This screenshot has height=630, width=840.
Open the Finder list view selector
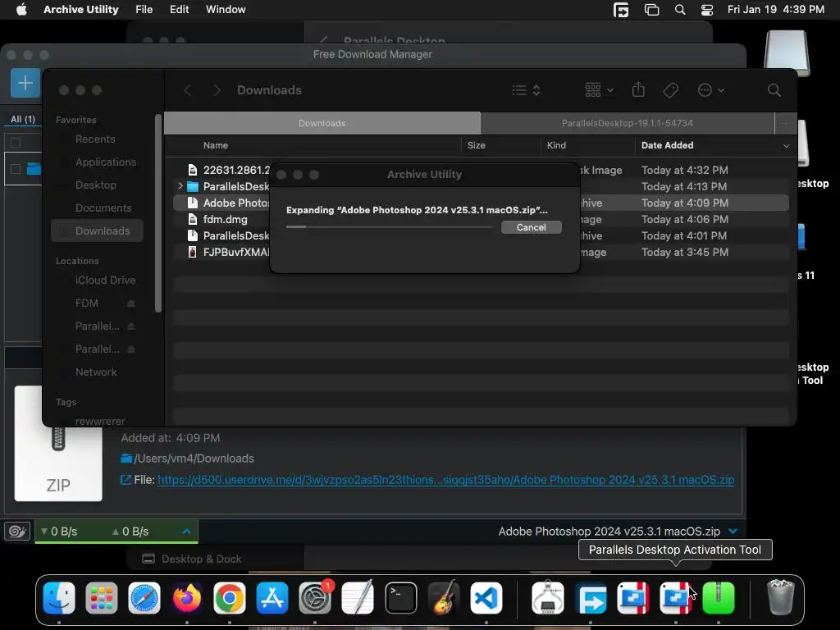click(526, 90)
